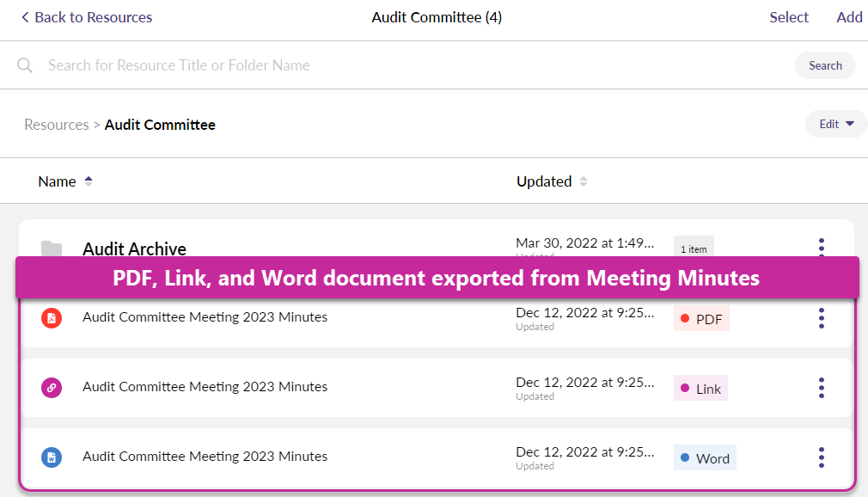This screenshot has width=868, height=497.
Task: Click Add in the top bar
Action: click(x=849, y=17)
